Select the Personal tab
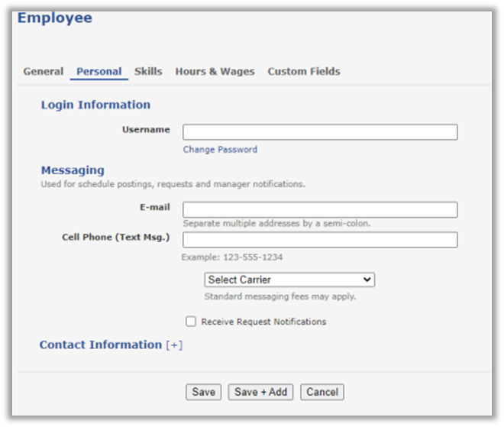The height and width of the screenshot is (427, 504). click(99, 72)
